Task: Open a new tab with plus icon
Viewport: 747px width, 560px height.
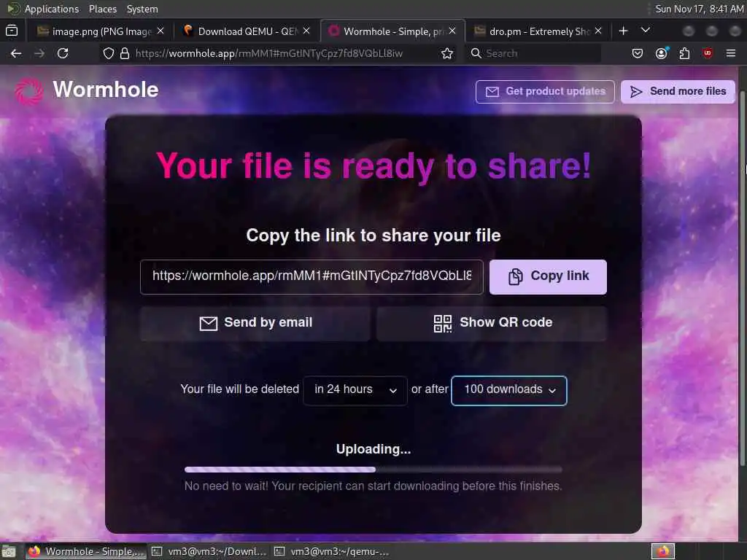Action: (x=623, y=31)
